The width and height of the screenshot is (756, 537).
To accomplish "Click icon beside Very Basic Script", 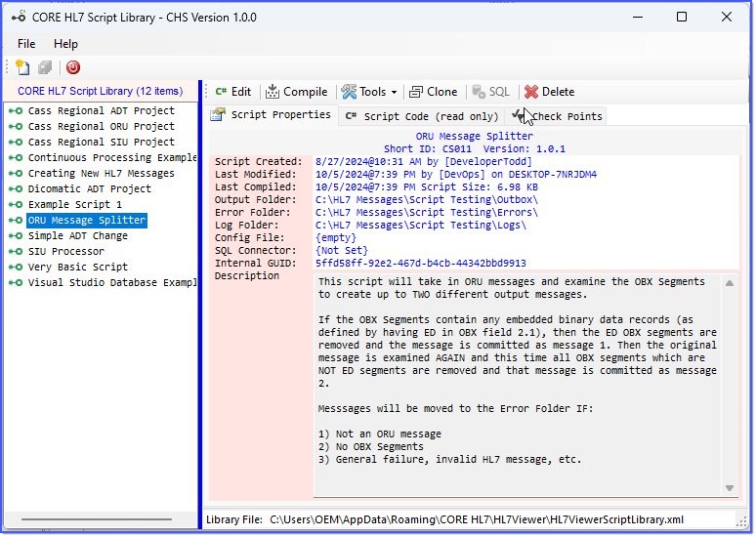I will (x=16, y=268).
